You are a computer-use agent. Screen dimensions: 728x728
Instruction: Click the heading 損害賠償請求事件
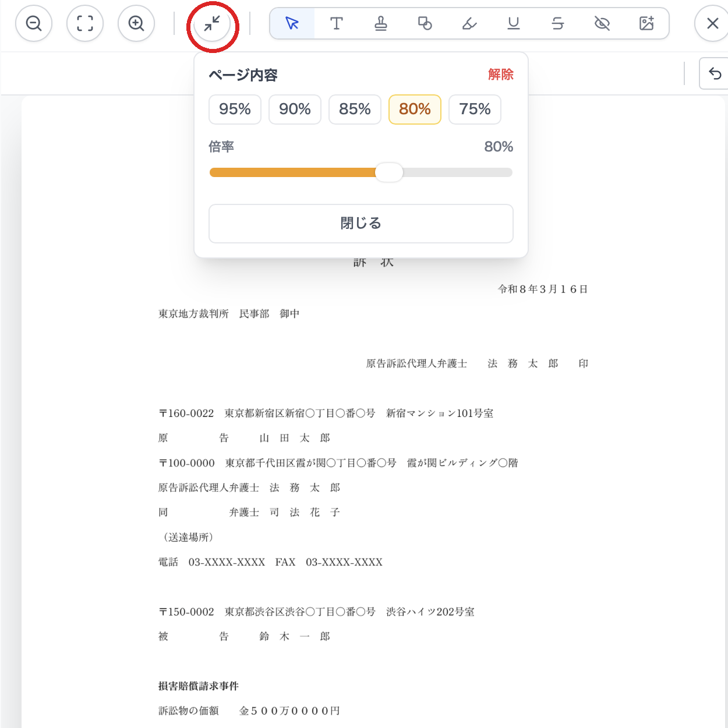(199, 686)
